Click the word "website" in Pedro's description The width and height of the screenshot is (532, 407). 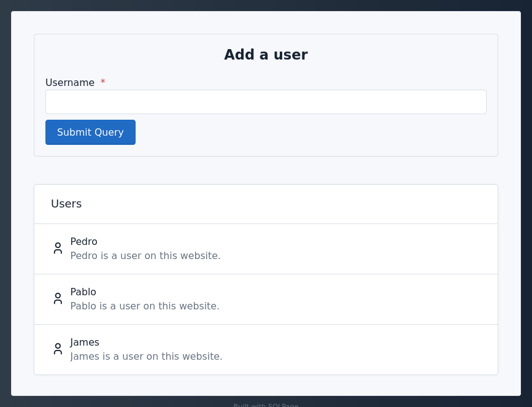coord(201,255)
